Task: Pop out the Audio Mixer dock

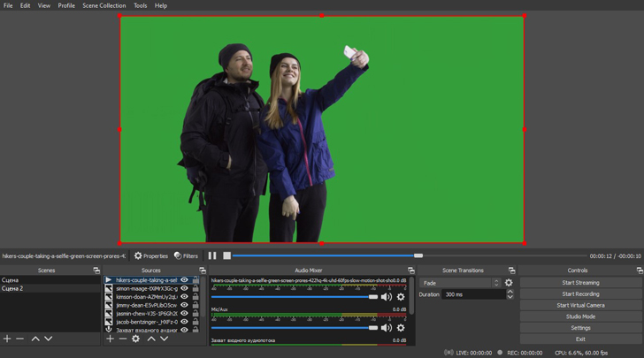Action: coord(410,270)
